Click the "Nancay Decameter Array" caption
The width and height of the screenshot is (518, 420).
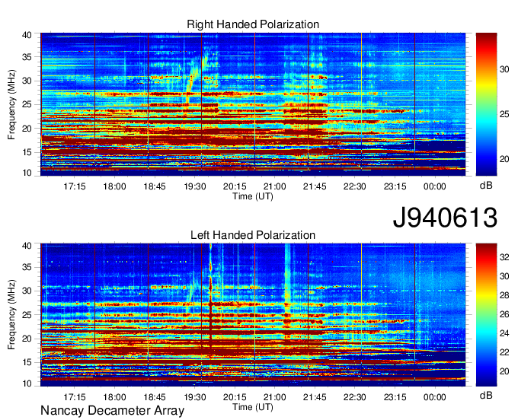pyautogui.click(x=112, y=410)
